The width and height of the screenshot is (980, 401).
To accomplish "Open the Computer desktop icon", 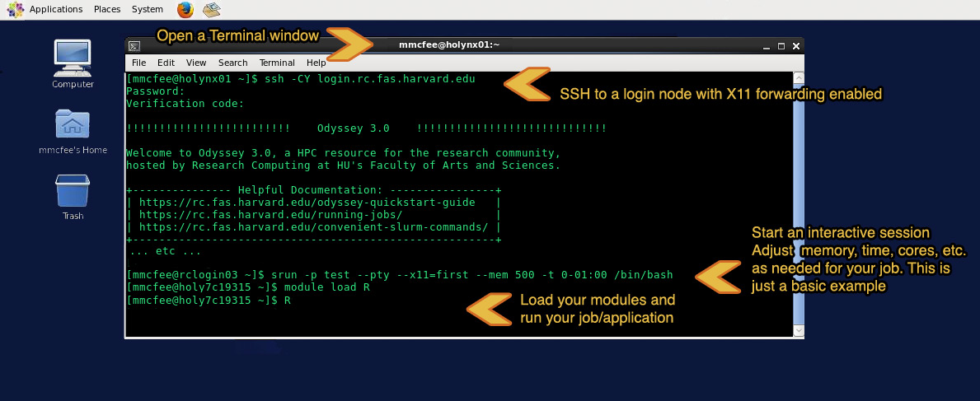I will 73,64.
